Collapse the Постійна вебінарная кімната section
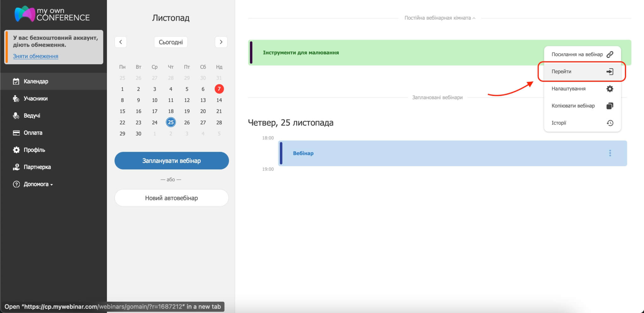 (440, 18)
